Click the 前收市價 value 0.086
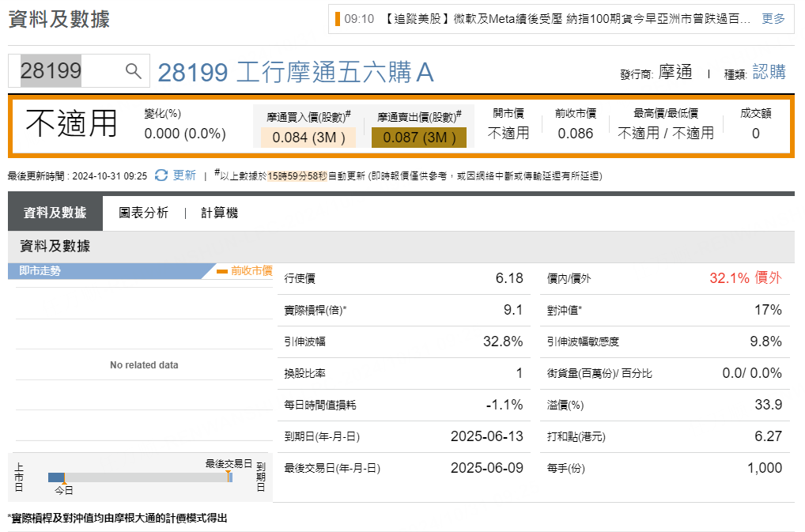Screen dimensions: 805x532 [x=575, y=134]
